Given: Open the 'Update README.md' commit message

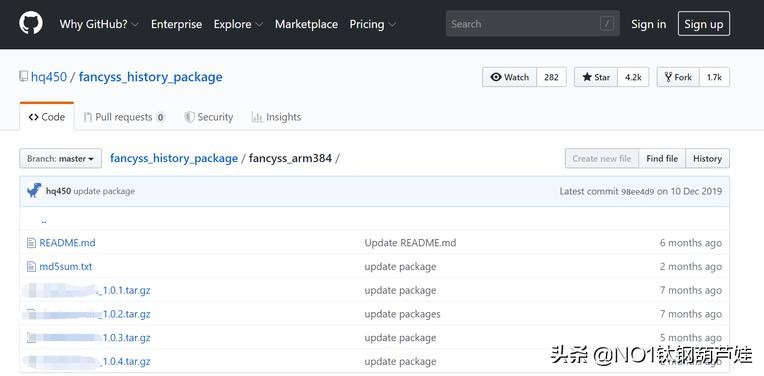Looking at the screenshot, I should (410, 243).
